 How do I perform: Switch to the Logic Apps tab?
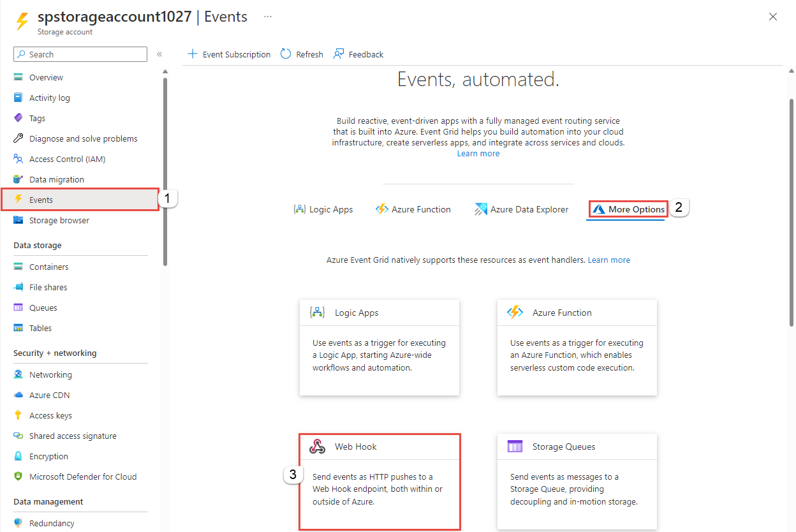coord(323,209)
